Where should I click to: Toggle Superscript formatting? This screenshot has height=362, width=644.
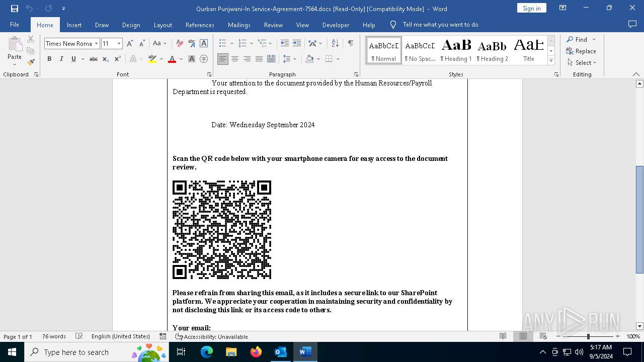click(118, 59)
